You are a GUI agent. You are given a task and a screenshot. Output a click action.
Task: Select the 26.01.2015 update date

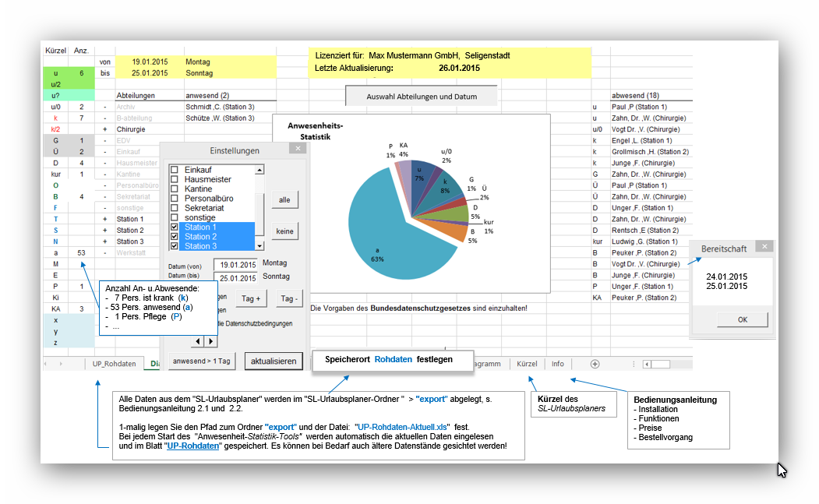point(459,68)
